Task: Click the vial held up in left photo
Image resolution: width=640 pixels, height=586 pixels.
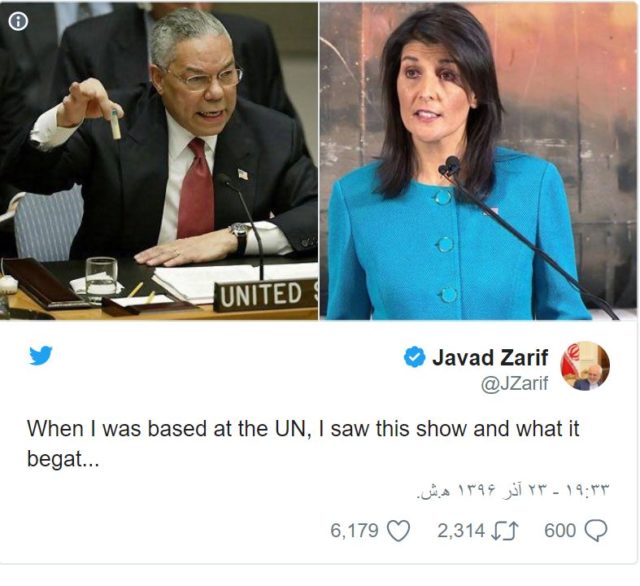Action: click(x=116, y=124)
